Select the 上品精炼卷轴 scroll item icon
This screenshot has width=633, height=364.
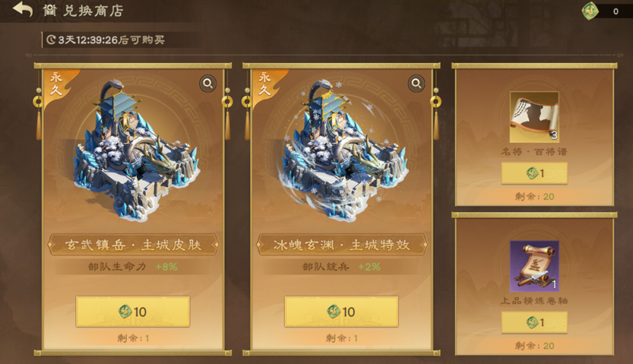pyautogui.click(x=534, y=266)
